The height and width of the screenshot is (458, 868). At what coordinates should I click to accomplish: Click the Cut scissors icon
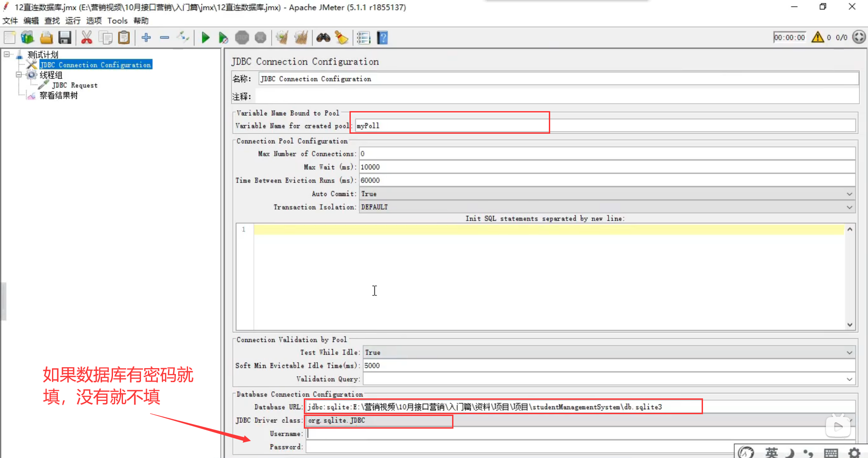[x=86, y=37]
